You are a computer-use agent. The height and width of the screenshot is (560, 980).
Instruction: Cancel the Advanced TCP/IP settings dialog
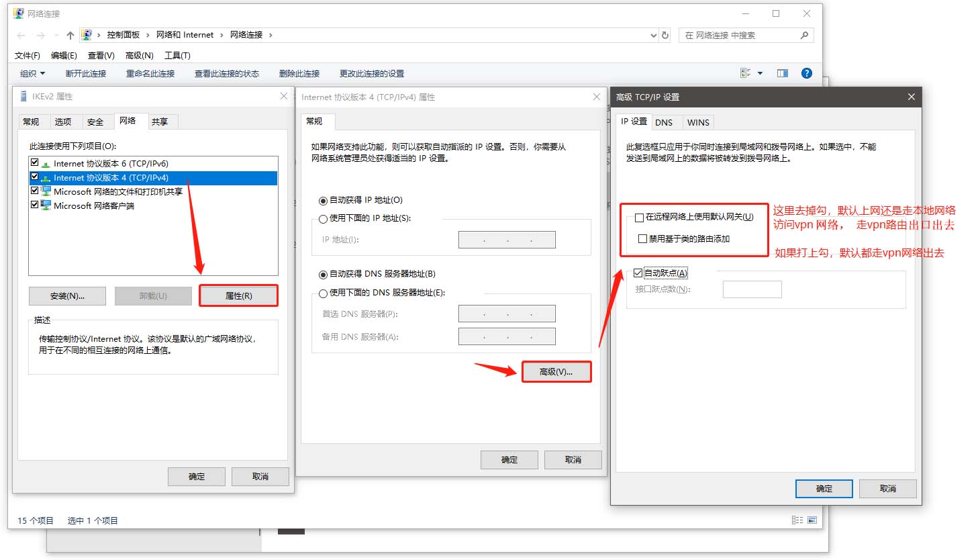(x=888, y=489)
